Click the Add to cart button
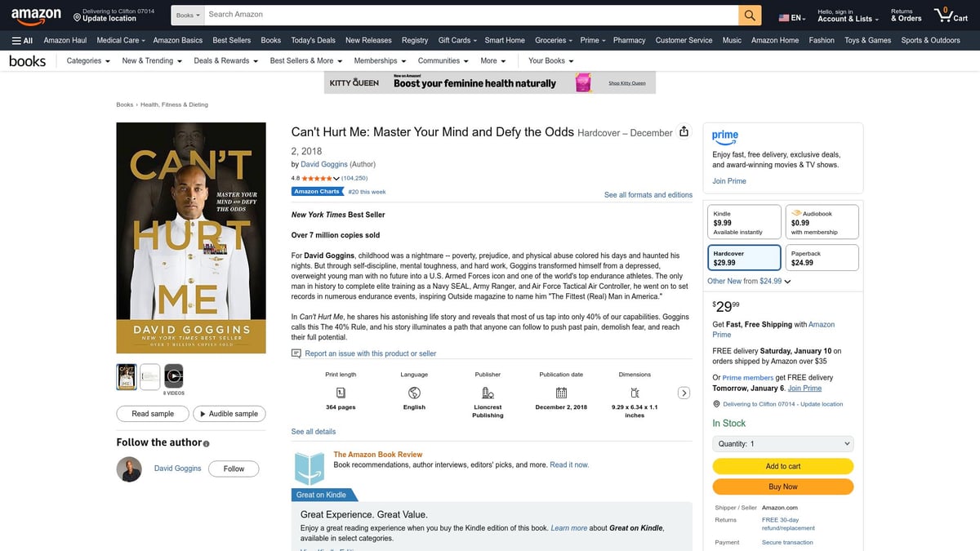 [x=782, y=465]
